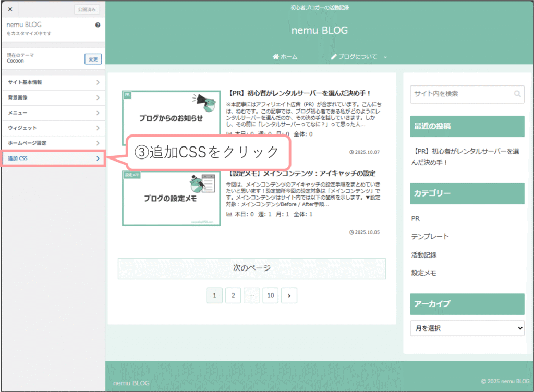This screenshot has height=392, width=534.
Task: Open the ウィジェット customizer section
Action: click(x=52, y=128)
